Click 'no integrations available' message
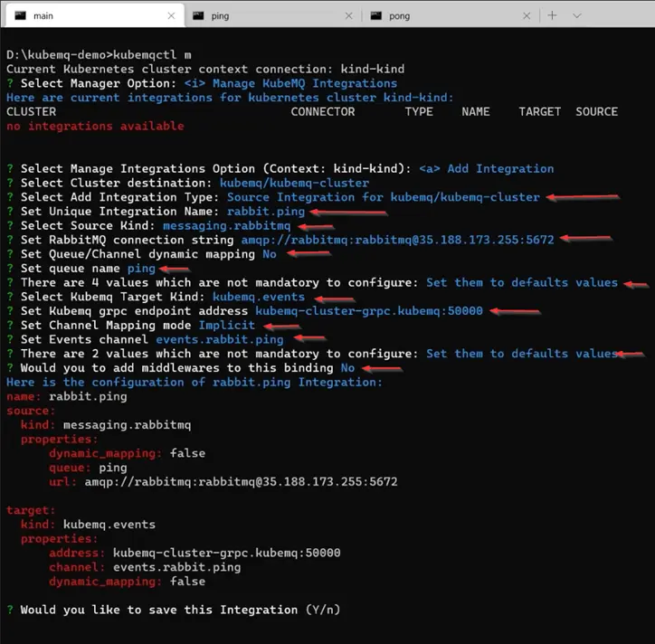Viewport: 655px width, 644px height. click(95, 126)
